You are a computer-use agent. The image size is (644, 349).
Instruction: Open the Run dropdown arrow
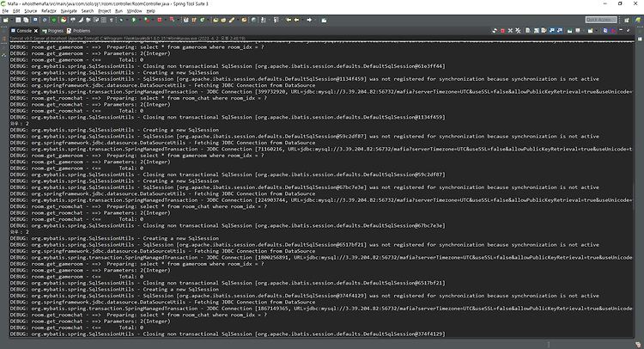coord(140,20)
